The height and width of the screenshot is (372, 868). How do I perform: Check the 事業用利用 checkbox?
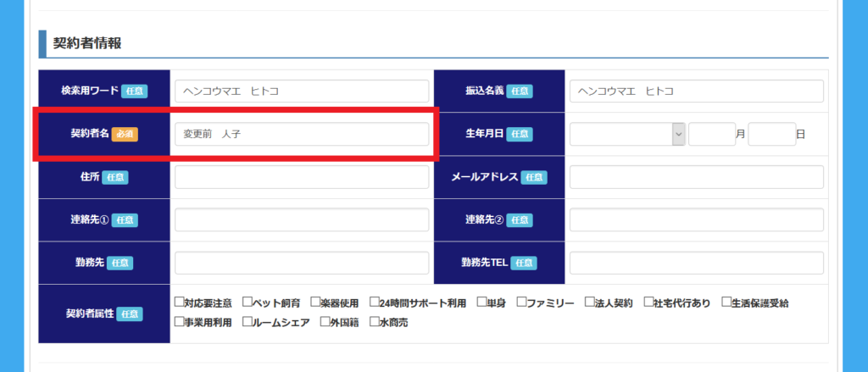coord(179,321)
